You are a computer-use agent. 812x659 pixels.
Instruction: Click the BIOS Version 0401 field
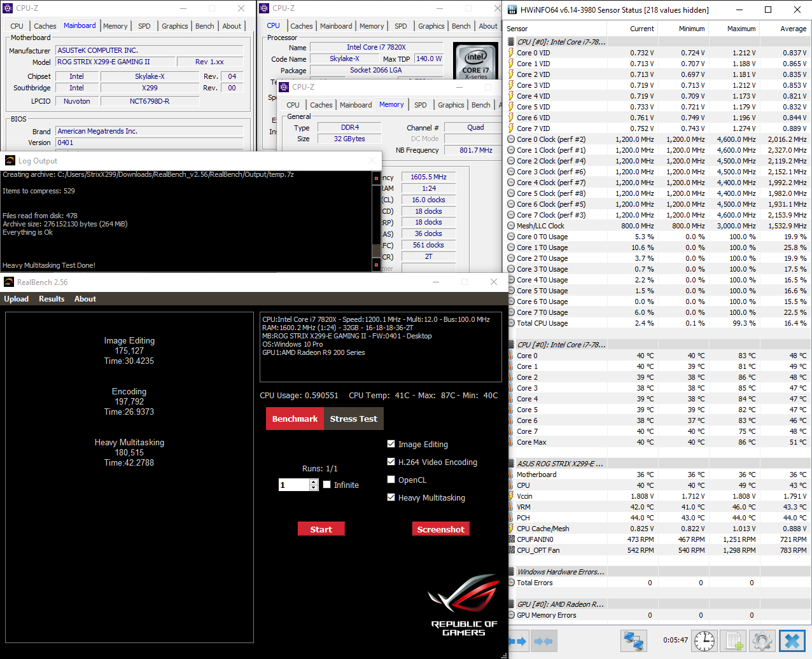(150, 142)
